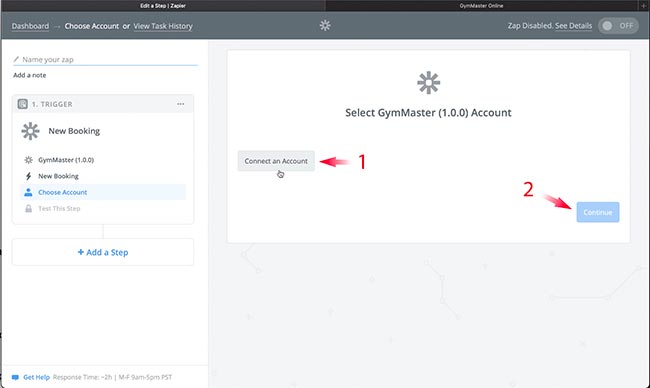Open the trigger step three-dots menu
The width and height of the screenshot is (650, 388).
pos(180,104)
